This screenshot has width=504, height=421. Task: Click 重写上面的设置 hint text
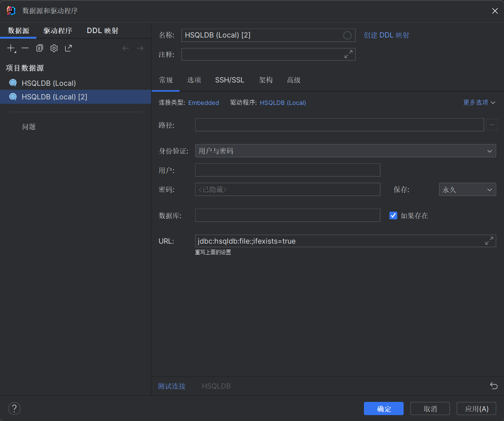(x=213, y=252)
